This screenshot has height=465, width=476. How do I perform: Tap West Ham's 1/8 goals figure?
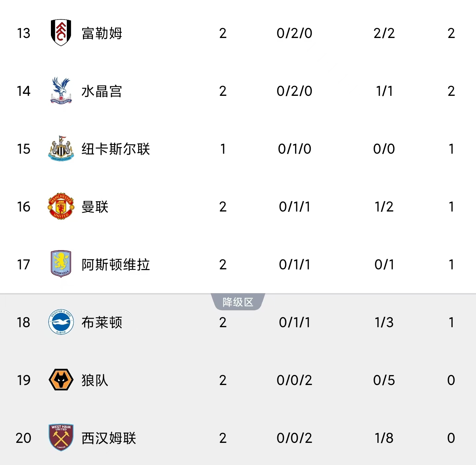click(x=384, y=438)
